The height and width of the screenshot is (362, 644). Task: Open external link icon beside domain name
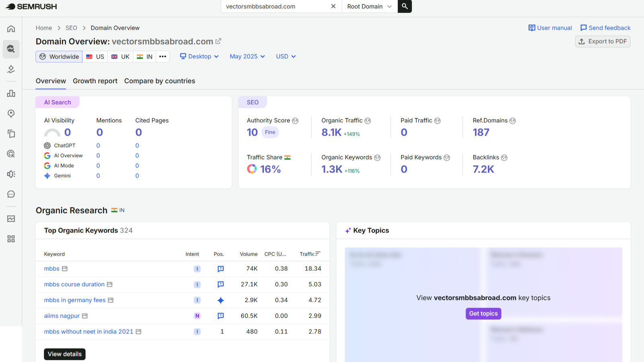click(x=219, y=41)
